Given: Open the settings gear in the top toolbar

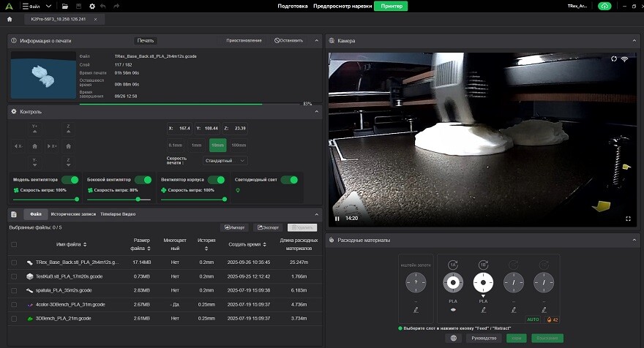Looking at the screenshot, I should click(92, 6).
